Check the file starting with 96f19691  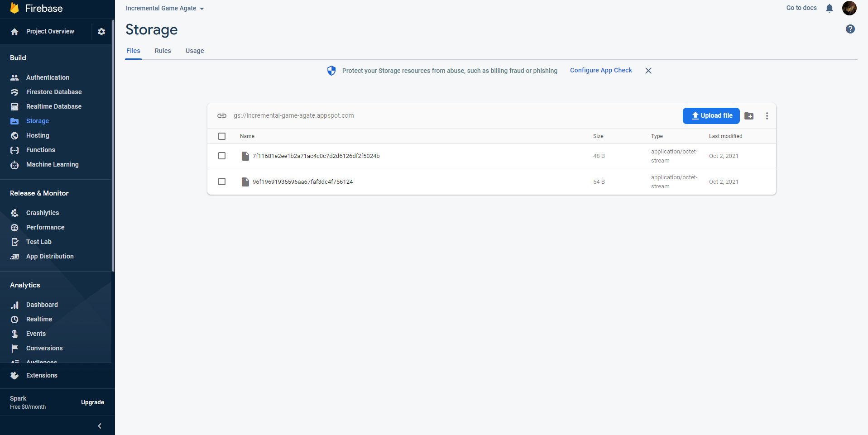click(x=222, y=182)
